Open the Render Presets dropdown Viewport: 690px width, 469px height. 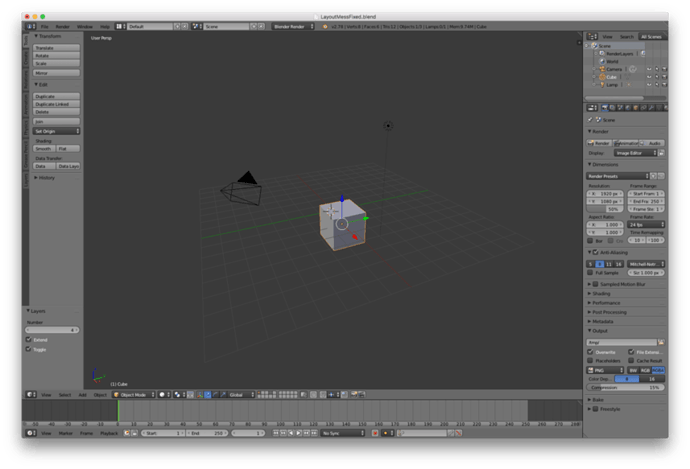pyautogui.click(x=618, y=176)
